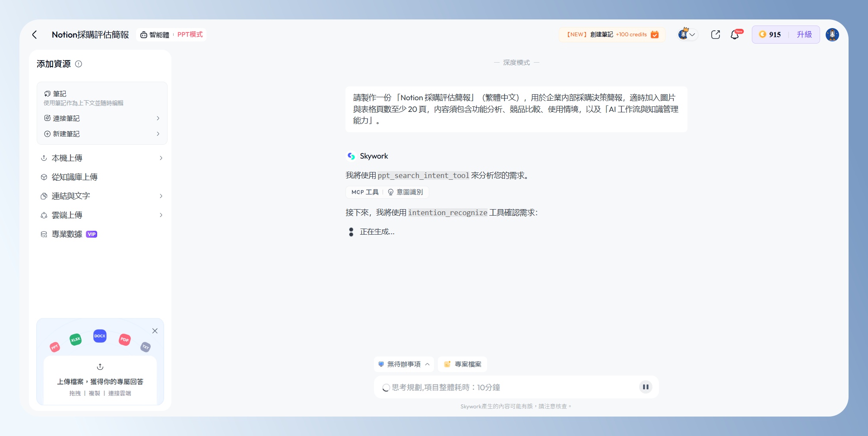
Task: Click the user prompt message bubble
Action: [x=516, y=109]
